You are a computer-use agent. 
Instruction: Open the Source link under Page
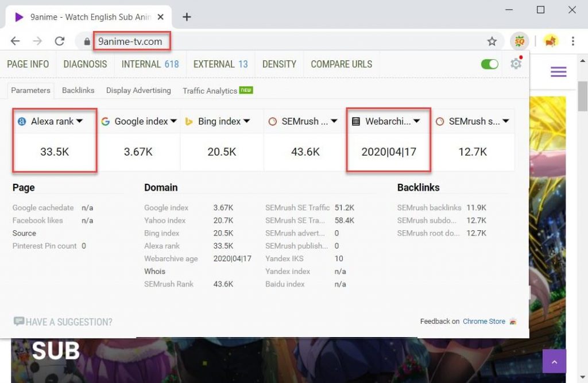click(24, 233)
